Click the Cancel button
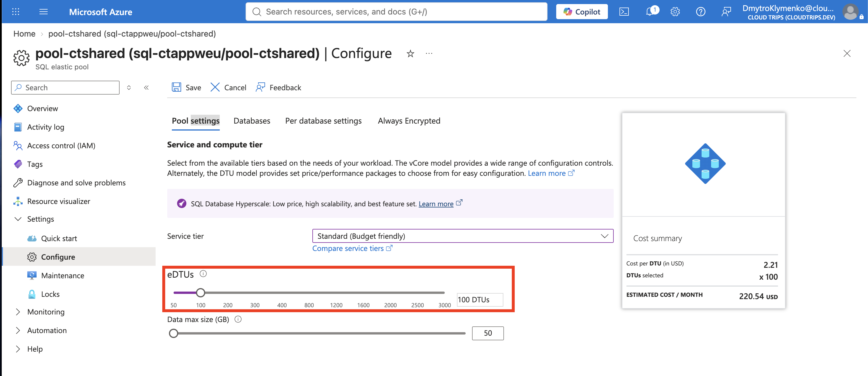 coord(228,88)
